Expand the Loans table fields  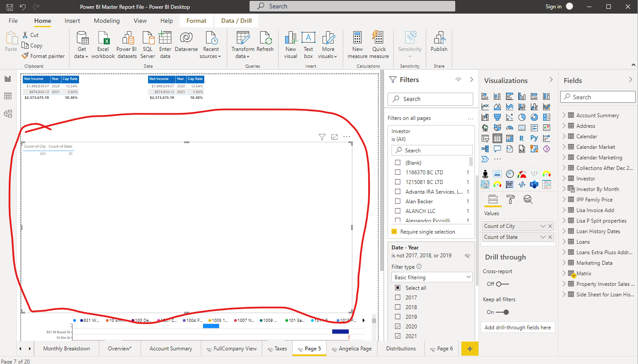(x=564, y=241)
